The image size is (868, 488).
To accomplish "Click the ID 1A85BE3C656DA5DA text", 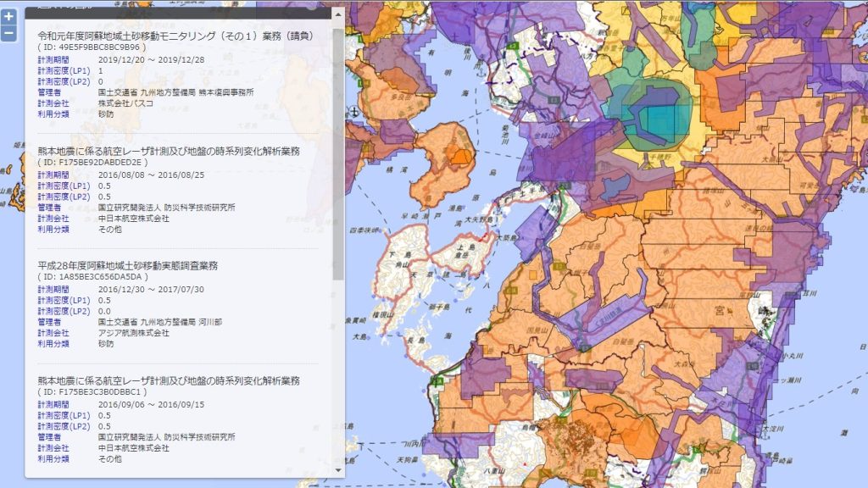I will (x=96, y=277).
